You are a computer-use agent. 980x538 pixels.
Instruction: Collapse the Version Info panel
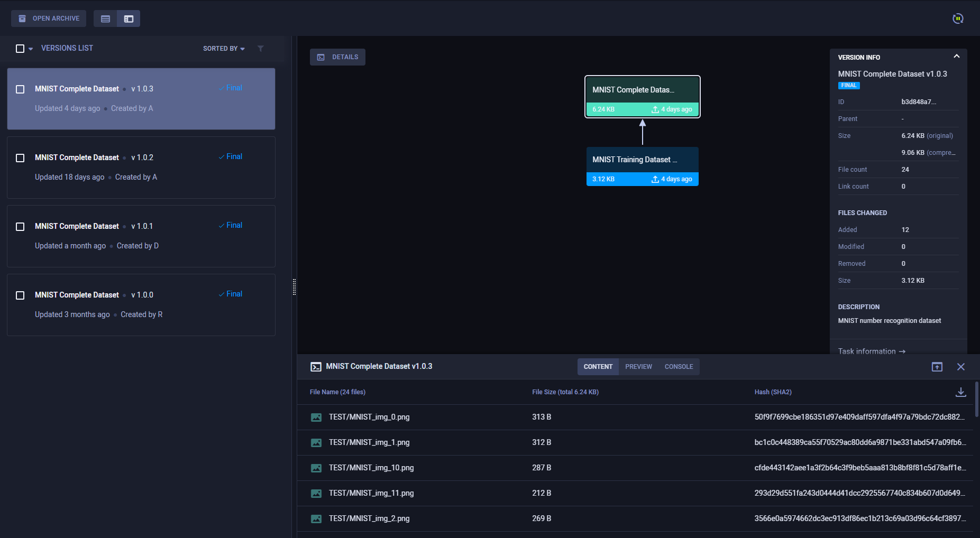click(x=956, y=57)
